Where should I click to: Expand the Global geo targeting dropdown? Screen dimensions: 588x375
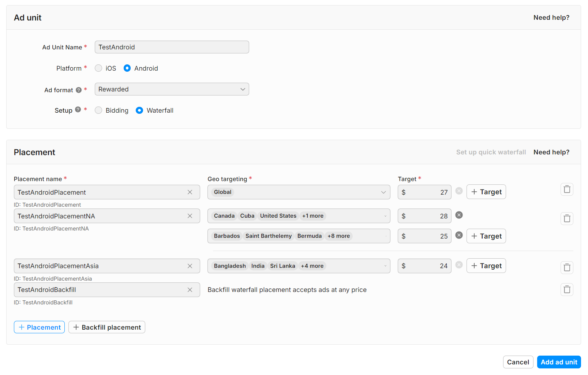pos(299,192)
